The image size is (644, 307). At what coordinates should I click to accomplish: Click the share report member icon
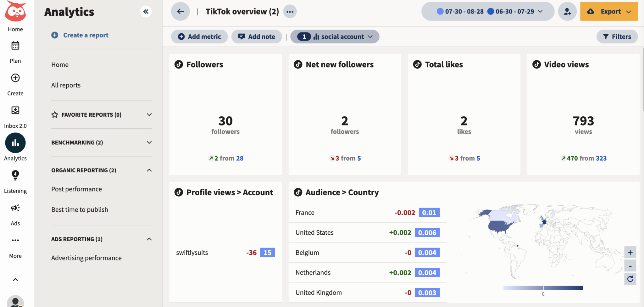coord(567,11)
